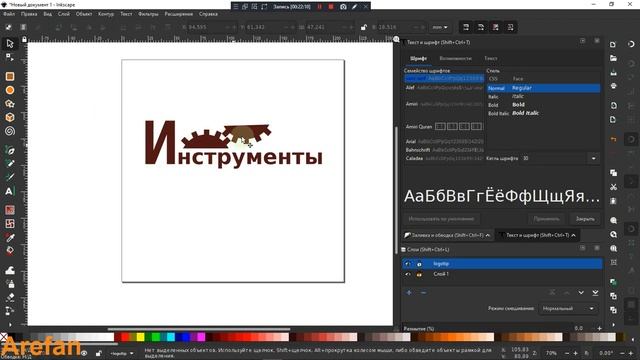The image size is (640, 360).
Task: Open the current layer dropdown in status bar
Action: pos(122,353)
